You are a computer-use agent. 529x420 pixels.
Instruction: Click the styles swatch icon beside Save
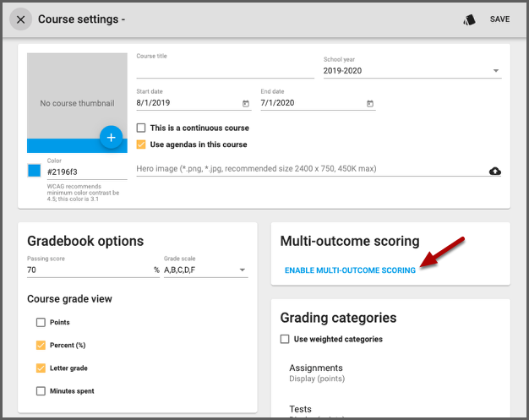pyautogui.click(x=469, y=19)
